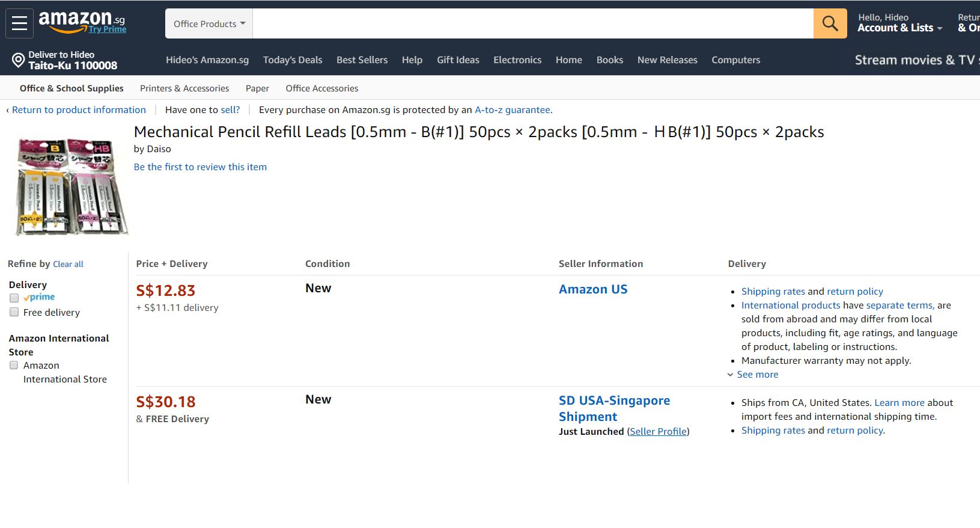Click the delivery location pin icon
The width and height of the screenshot is (980, 528).
pos(19,60)
